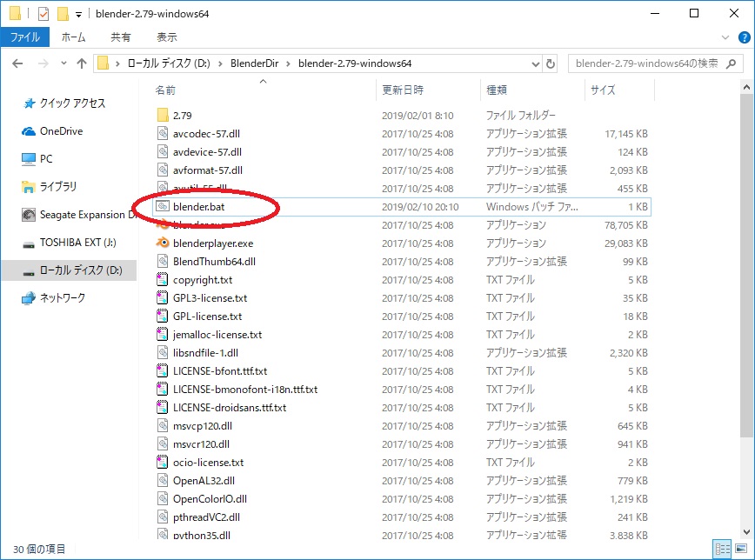Click the OneDrive cloud icon in sidebar
Viewport: 755px width, 560px height.
pyautogui.click(x=29, y=132)
